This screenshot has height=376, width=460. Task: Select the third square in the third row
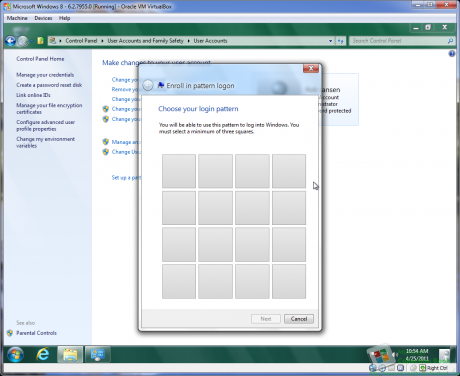click(252, 245)
